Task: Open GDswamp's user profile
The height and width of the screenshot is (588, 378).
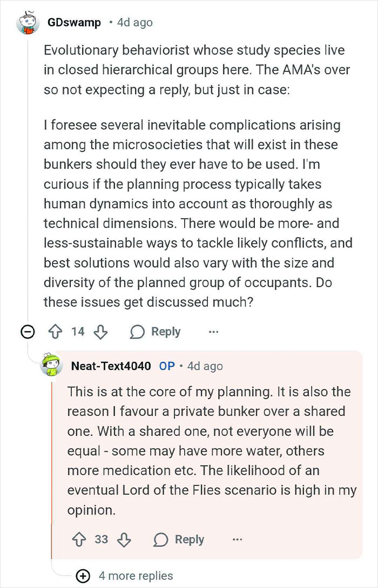Action: [74, 23]
